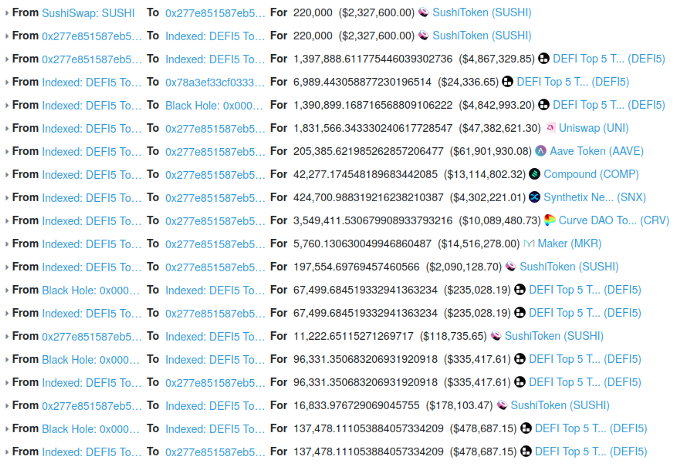Viewport: 700px width, 466px height.
Task: Click DEFI5 icon in 137,478.11 row from Black Hole
Action: coord(526,429)
